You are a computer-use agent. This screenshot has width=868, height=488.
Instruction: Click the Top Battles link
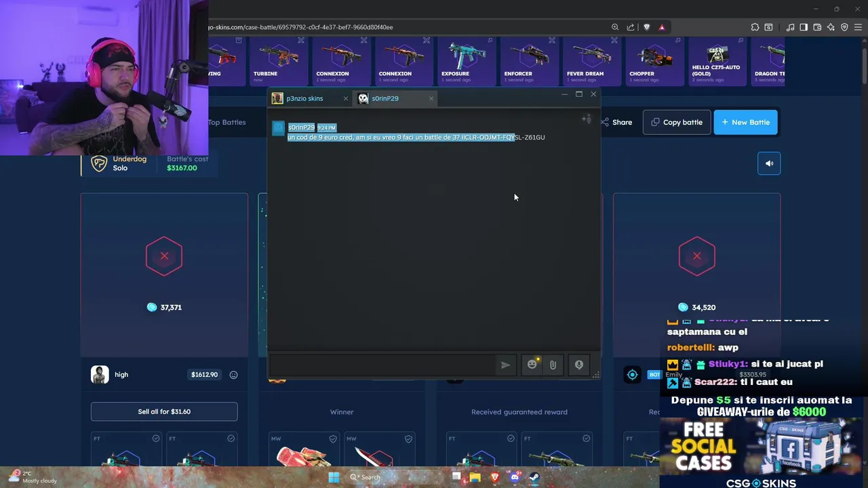(226, 122)
